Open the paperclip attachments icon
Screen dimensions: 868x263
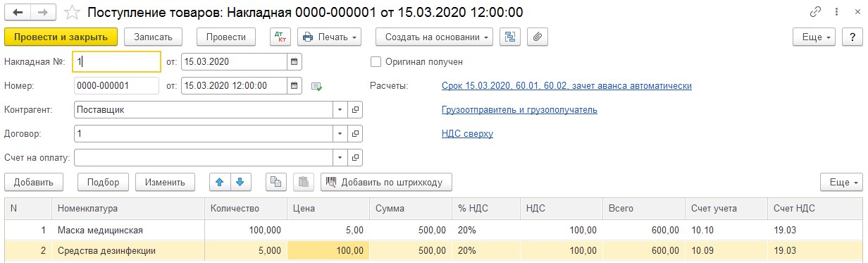[x=538, y=37]
